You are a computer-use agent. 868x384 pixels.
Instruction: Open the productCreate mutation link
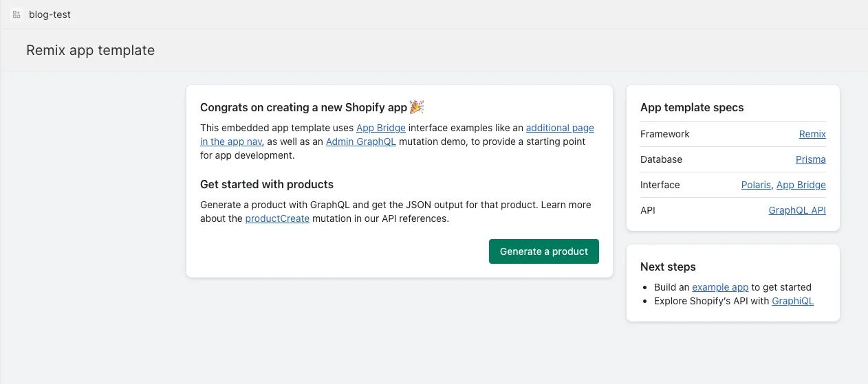(277, 218)
